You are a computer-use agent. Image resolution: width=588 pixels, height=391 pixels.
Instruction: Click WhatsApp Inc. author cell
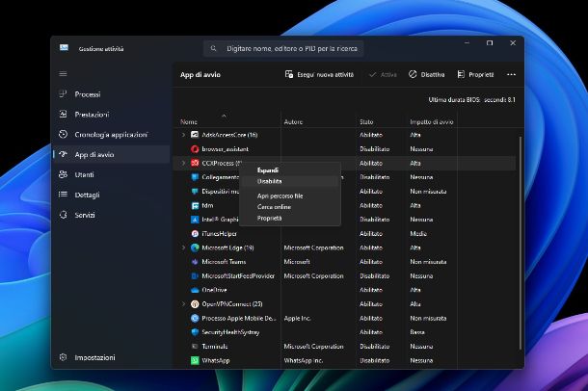[x=303, y=360]
